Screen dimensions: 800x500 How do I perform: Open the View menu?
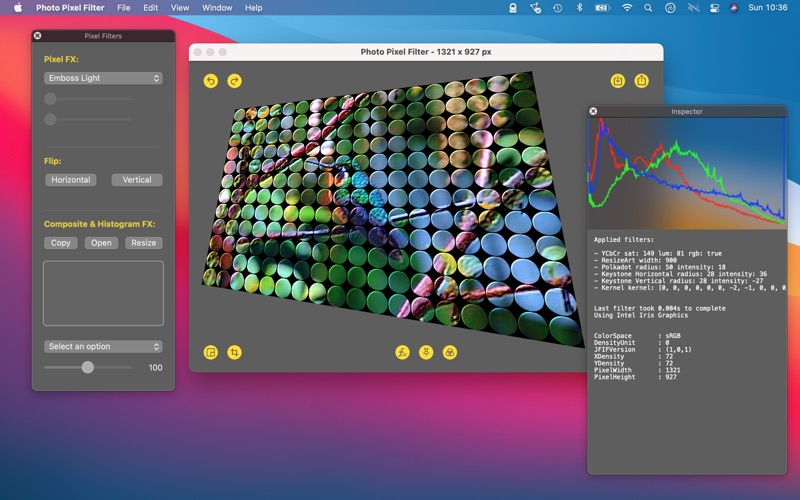point(180,8)
